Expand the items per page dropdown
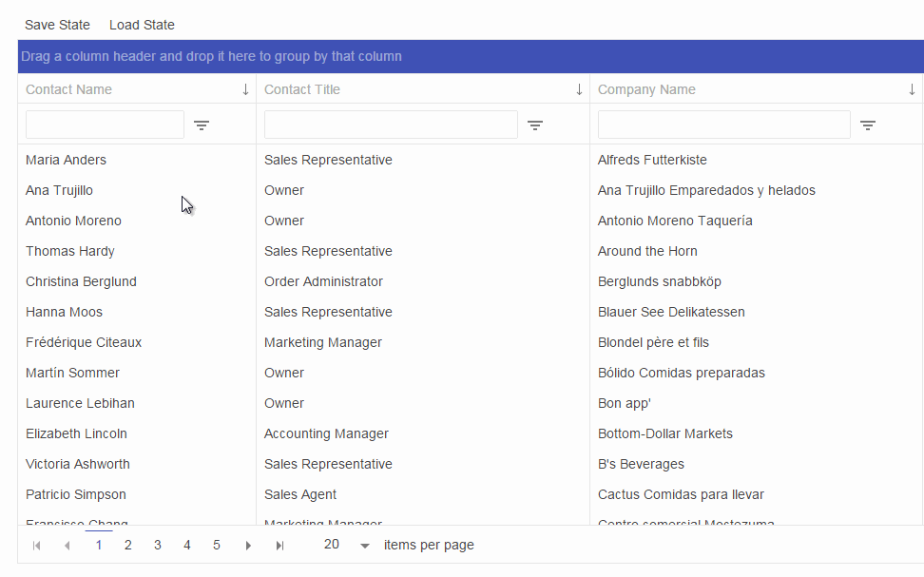924x577 pixels. (365, 546)
